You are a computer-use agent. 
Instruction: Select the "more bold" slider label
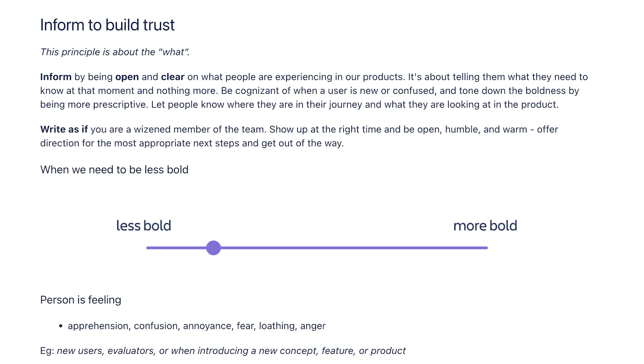485,226
